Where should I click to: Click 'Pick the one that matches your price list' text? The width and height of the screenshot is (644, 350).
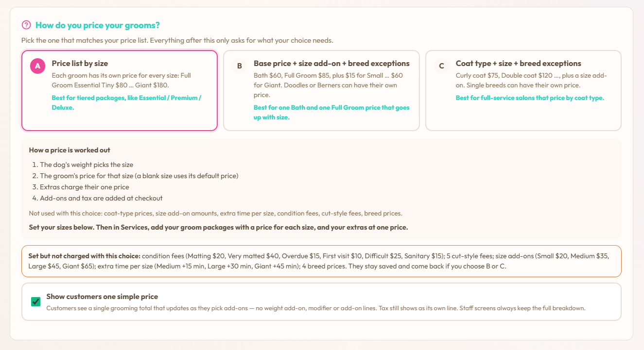[x=177, y=40]
